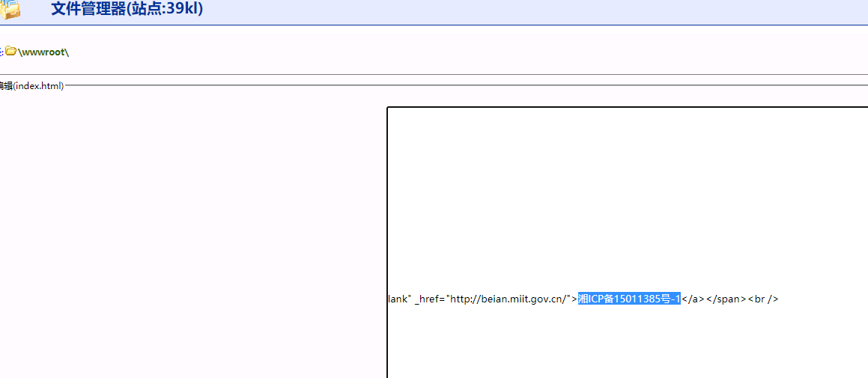The image size is (868, 378).
Task: Click the closing </a> tag in editor
Action: coord(693,299)
